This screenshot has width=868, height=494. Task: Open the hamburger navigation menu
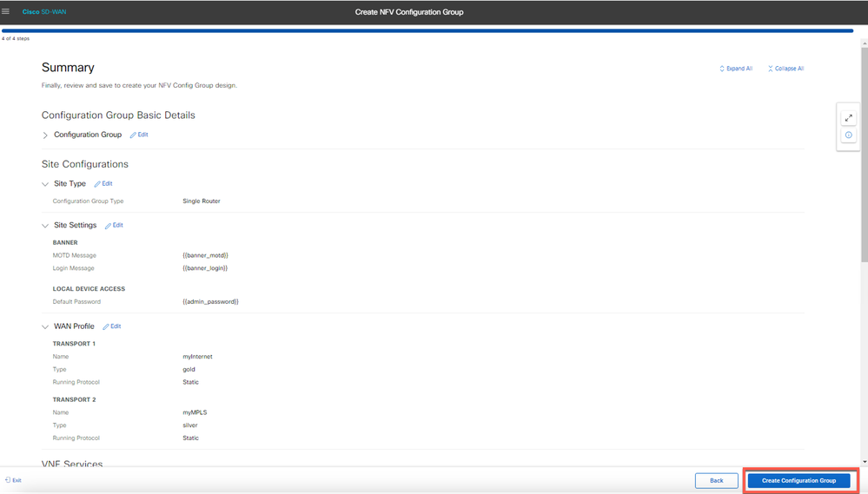point(5,11)
